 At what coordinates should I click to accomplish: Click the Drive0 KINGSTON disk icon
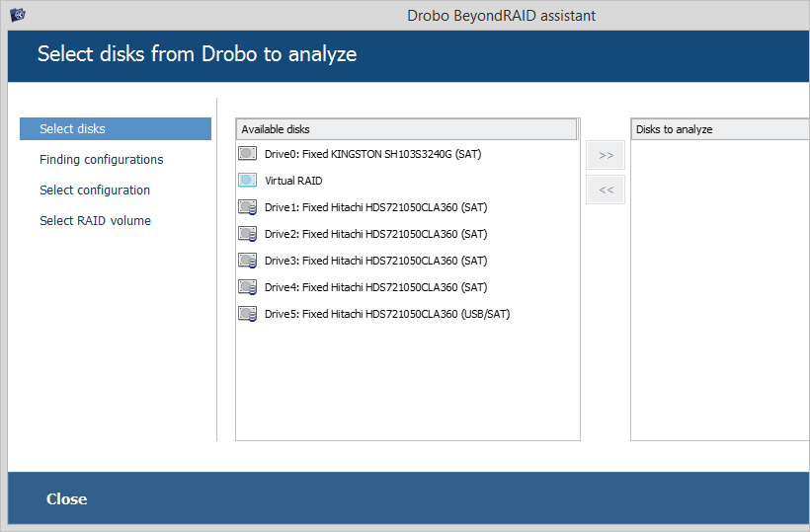pos(247,153)
